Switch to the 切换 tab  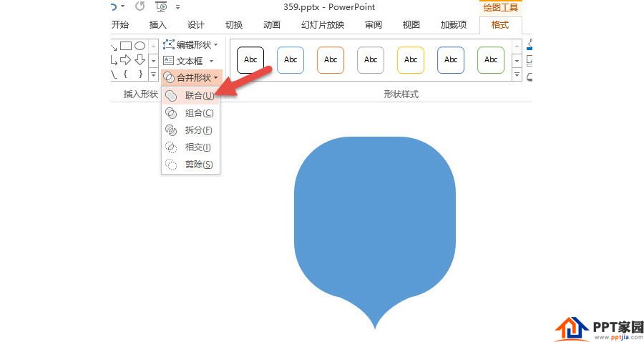(x=234, y=24)
